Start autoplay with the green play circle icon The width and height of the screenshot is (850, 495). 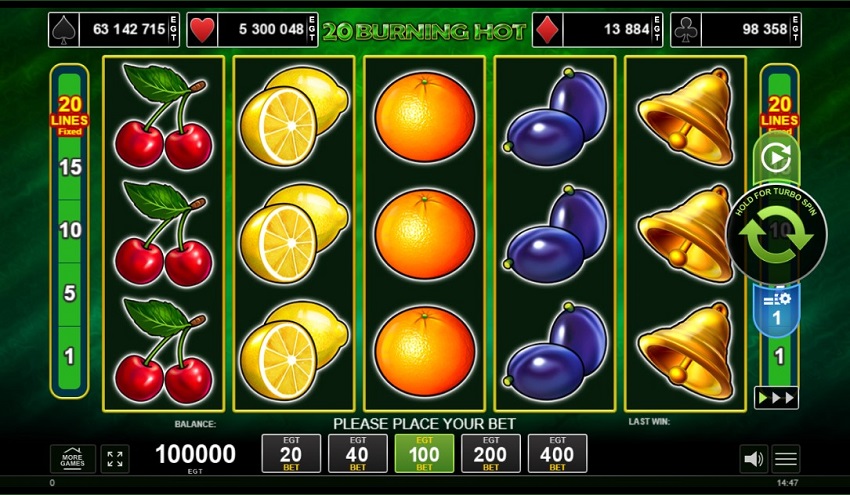click(776, 158)
